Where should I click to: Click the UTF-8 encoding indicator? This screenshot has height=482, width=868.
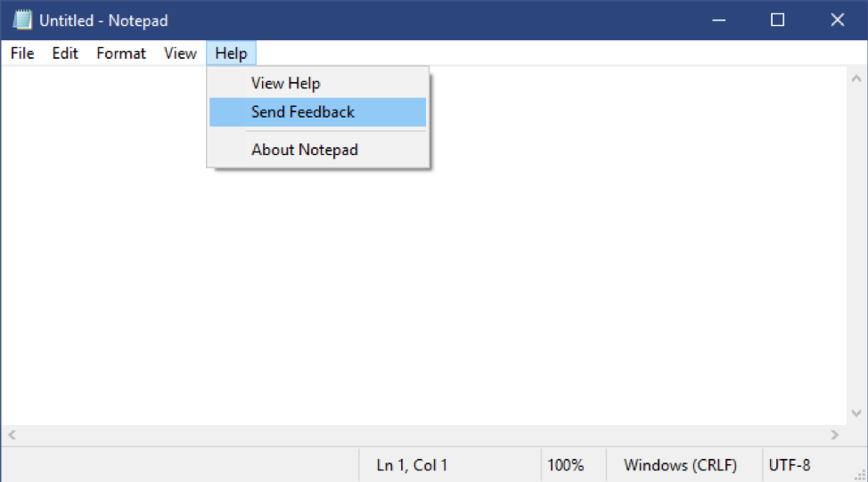790,465
